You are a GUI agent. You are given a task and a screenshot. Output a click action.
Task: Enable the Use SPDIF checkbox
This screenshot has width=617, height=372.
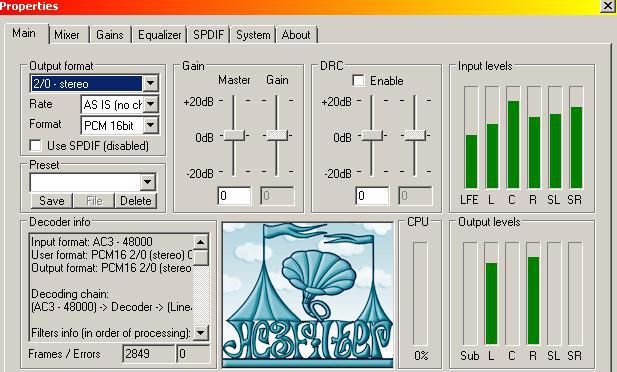[36, 146]
